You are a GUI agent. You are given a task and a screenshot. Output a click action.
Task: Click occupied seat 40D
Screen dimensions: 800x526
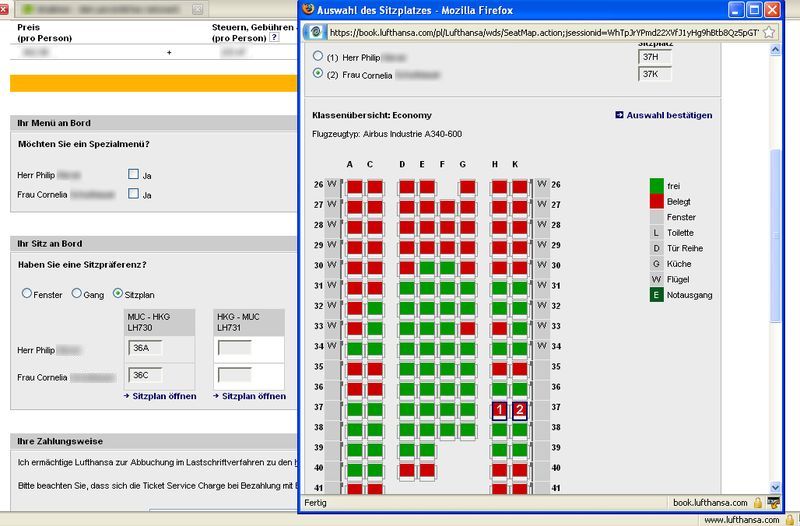[407, 470]
